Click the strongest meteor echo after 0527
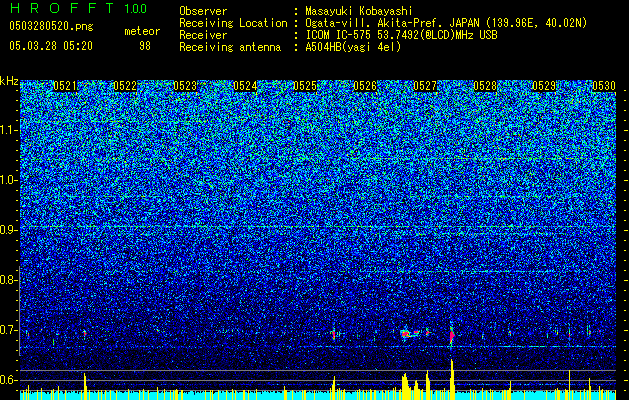 pos(452,334)
